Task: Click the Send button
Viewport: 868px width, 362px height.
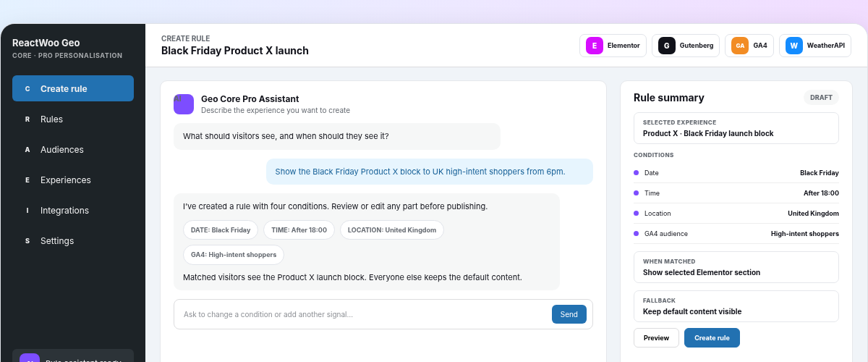Action: click(569, 314)
